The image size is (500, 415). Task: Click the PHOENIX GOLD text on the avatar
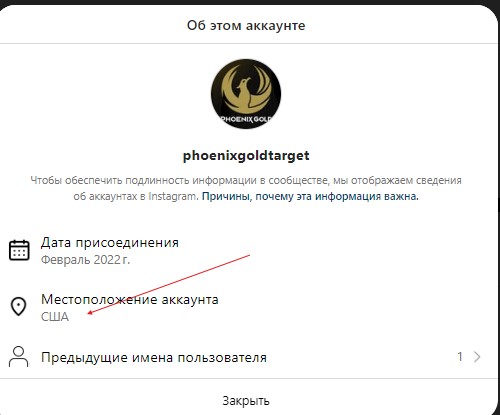pyautogui.click(x=246, y=119)
